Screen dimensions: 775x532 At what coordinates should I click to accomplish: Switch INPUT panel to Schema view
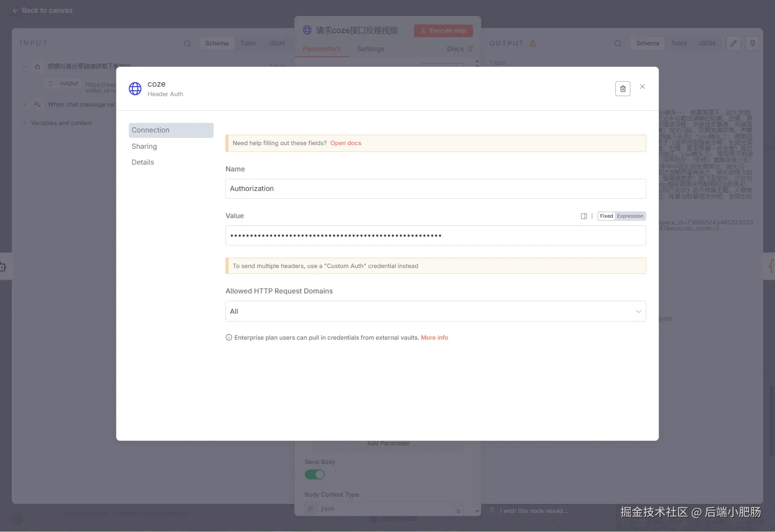pyautogui.click(x=217, y=44)
